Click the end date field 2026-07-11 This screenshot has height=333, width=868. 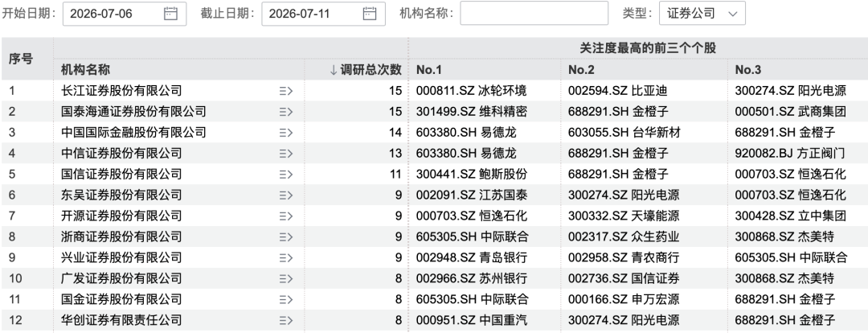coord(323,14)
